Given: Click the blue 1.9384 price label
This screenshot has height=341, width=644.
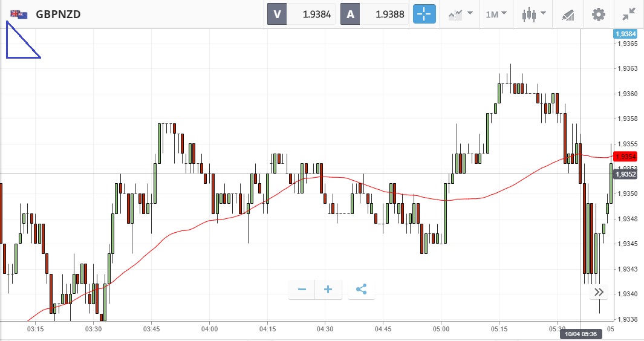Looking at the screenshot, I should tap(625, 34).
